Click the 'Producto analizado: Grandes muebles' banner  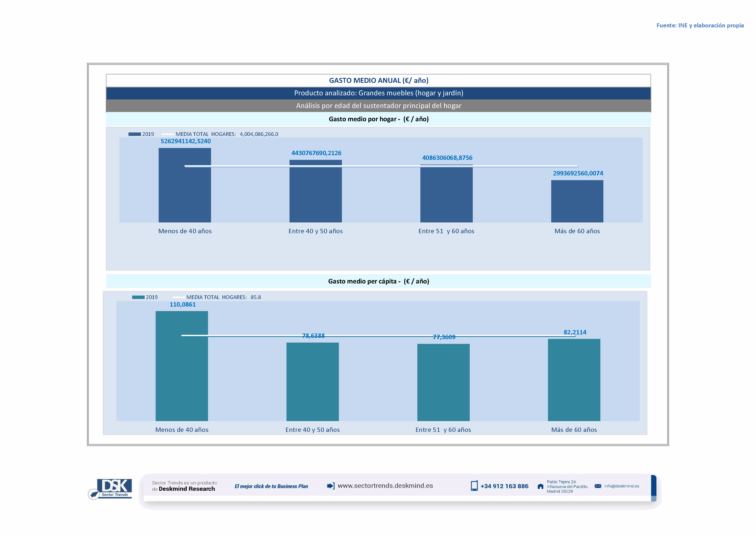pyautogui.click(x=378, y=93)
